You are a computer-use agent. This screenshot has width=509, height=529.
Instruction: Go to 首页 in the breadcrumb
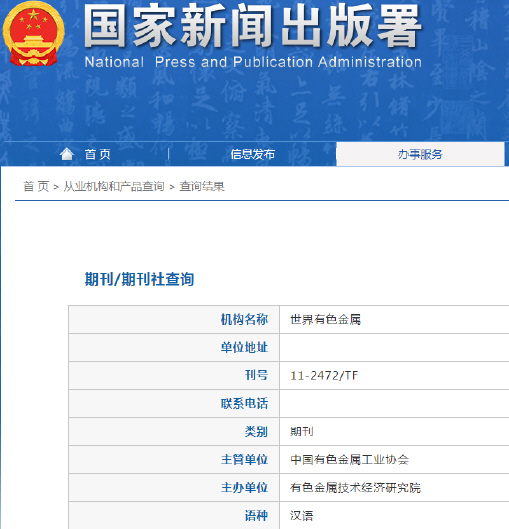[36, 186]
